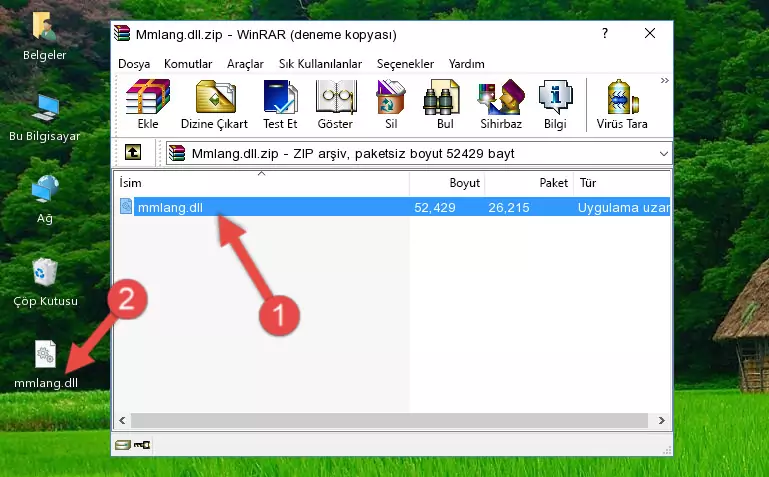Click the key password icon in status bar
This screenshot has height=477, width=769.
pos(142,445)
